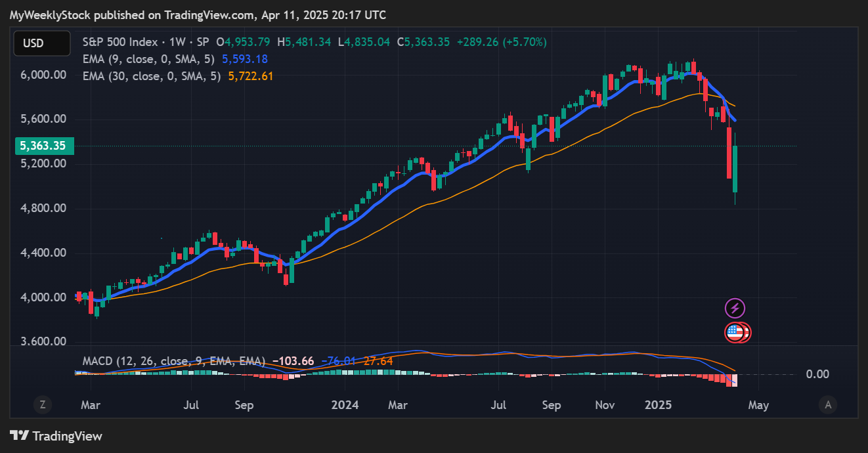Click the MACD 0.00 axis label
This screenshot has width=868, height=453.
817,374
